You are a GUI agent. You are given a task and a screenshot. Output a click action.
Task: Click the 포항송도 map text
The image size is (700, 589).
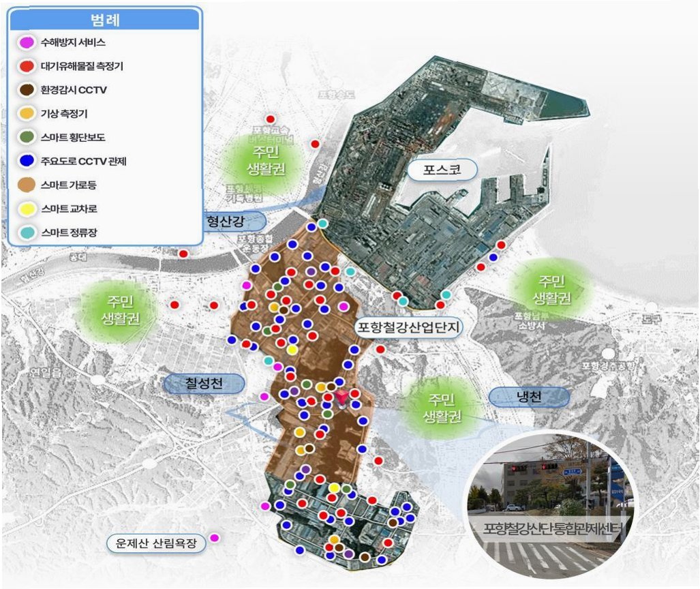pos(337,95)
